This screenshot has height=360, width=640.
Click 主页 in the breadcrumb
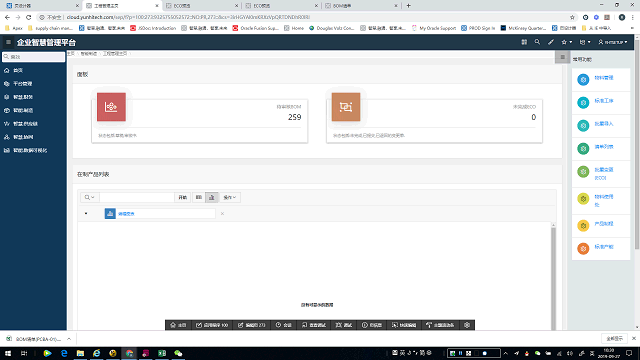[71, 53]
